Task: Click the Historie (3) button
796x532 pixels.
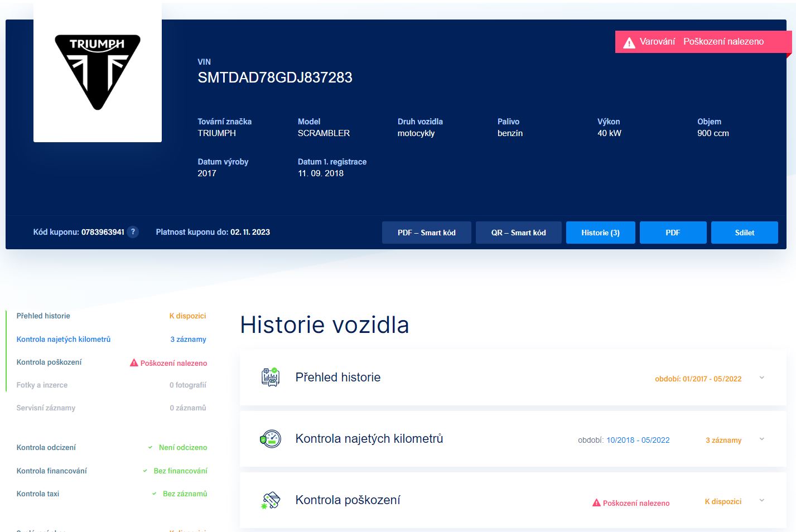Action: [600, 233]
